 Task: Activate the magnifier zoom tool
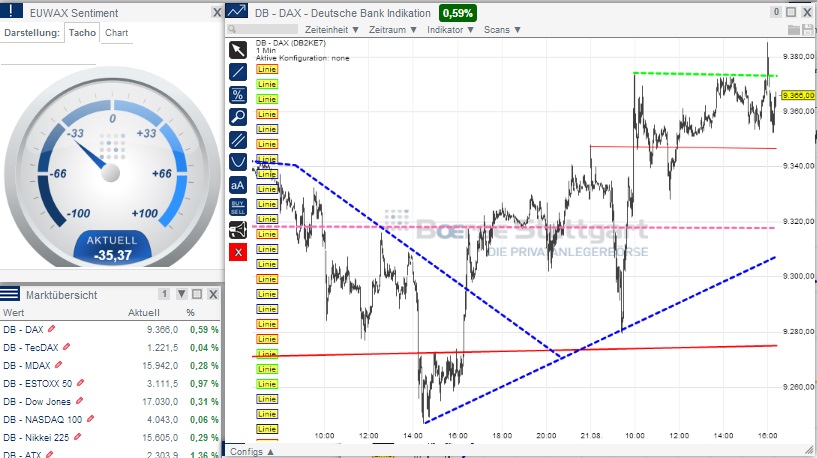(x=238, y=117)
